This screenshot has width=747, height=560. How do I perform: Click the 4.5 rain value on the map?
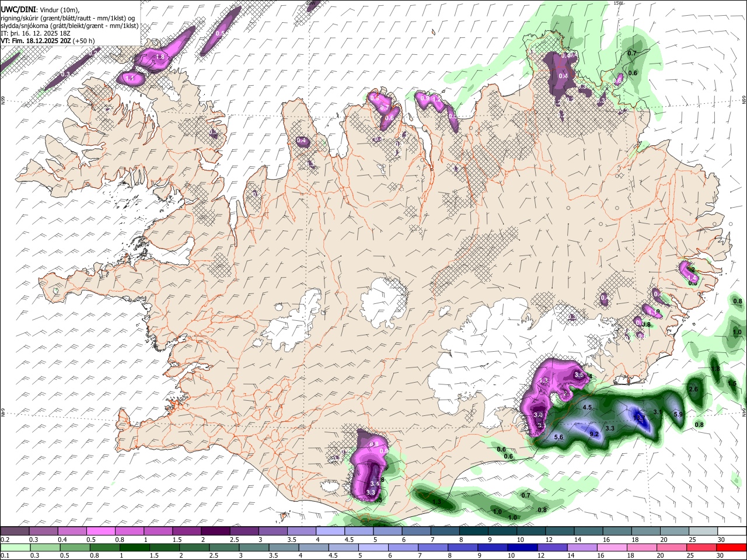click(x=587, y=407)
